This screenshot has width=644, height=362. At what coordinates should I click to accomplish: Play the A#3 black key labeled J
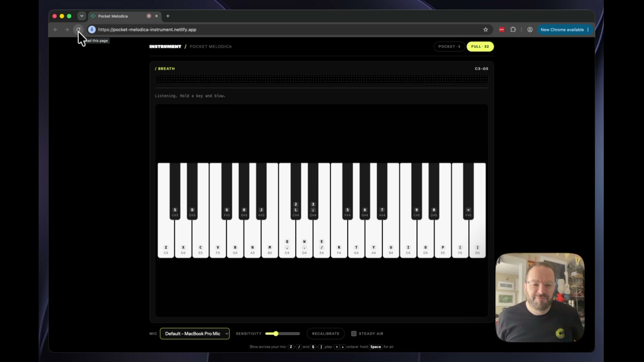(x=261, y=191)
